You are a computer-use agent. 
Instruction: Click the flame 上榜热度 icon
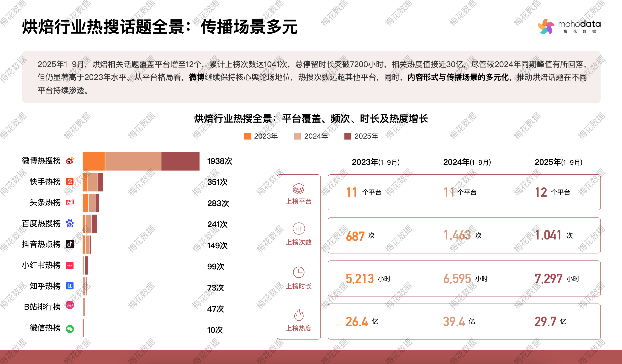coord(299,315)
